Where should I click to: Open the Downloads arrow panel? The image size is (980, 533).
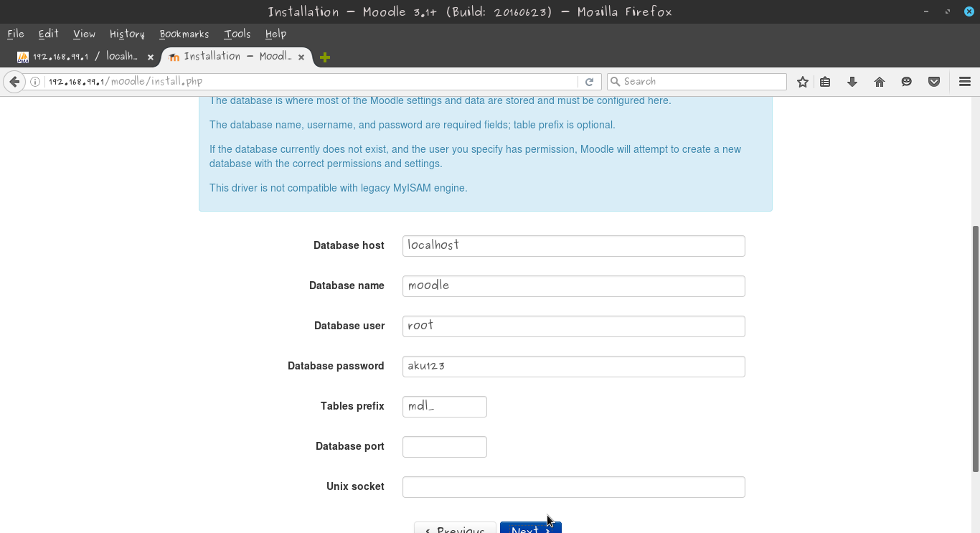coord(852,82)
